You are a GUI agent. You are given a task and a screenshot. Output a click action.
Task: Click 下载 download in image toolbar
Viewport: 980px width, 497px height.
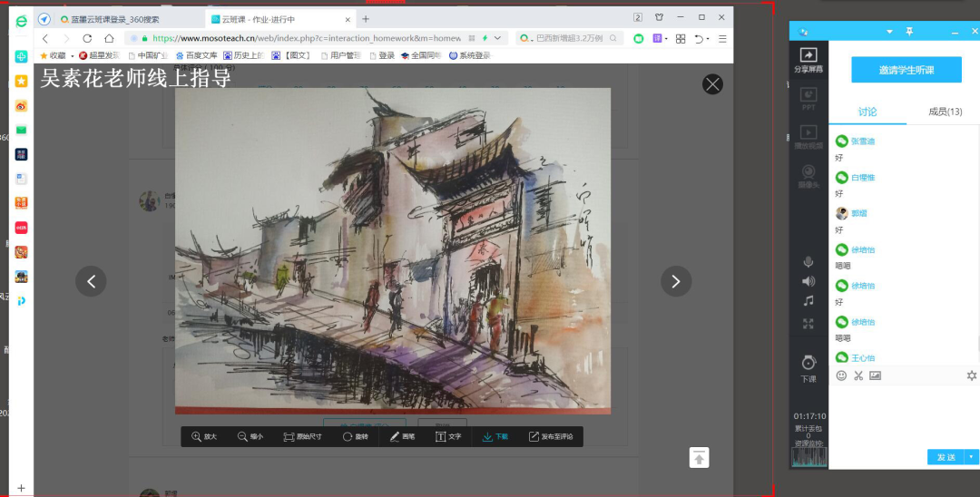click(495, 436)
